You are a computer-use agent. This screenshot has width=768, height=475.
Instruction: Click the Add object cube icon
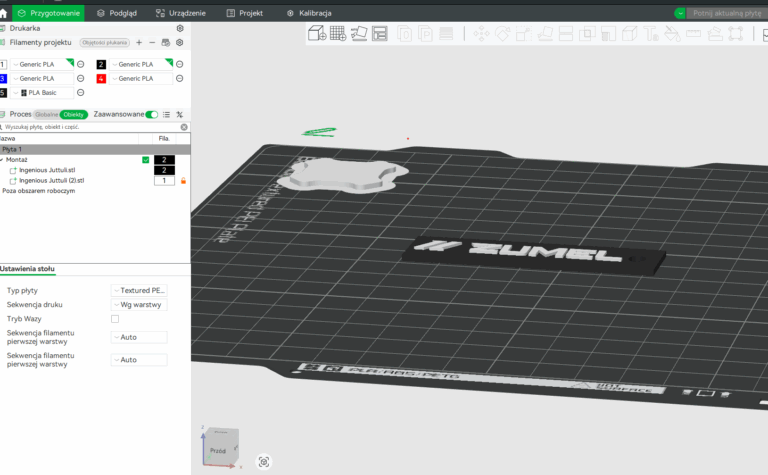coord(317,33)
